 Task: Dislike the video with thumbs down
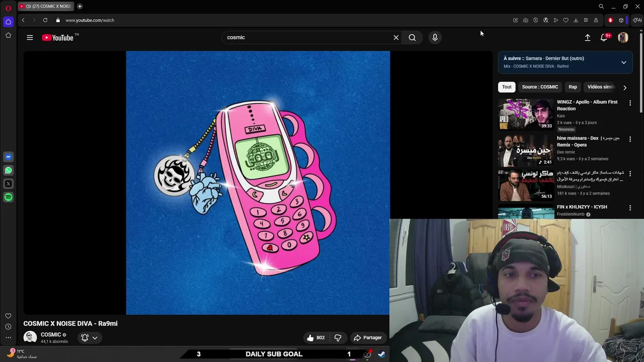[338, 338]
